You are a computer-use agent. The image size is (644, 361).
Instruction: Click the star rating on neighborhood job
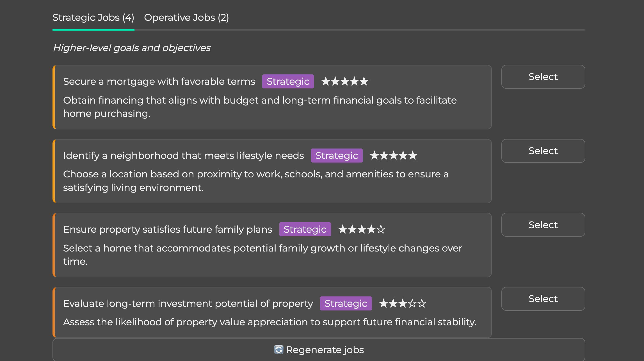[x=394, y=156]
